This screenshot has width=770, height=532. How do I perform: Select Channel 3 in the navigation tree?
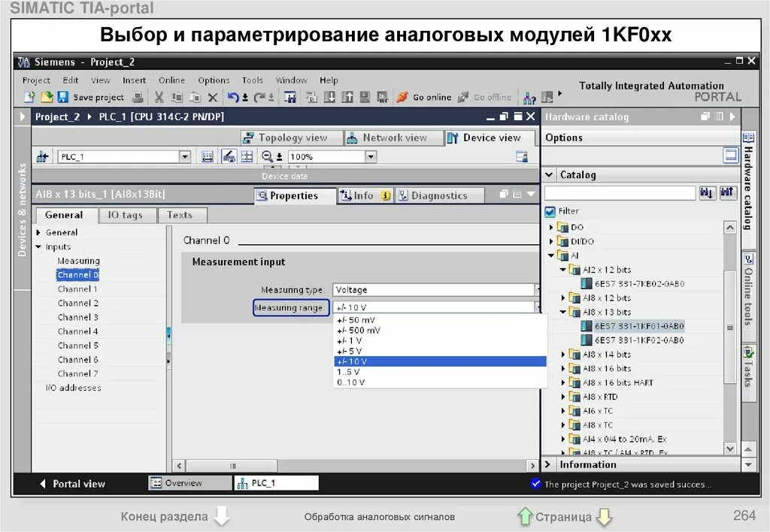click(77, 316)
